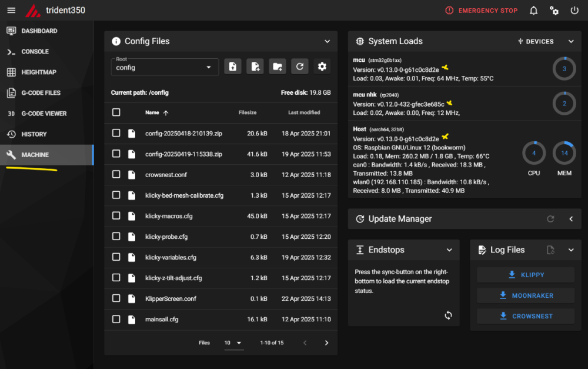Viewport: 588px width, 369px height.
Task: Refresh the Update Manager
Action: pos(550,219)
